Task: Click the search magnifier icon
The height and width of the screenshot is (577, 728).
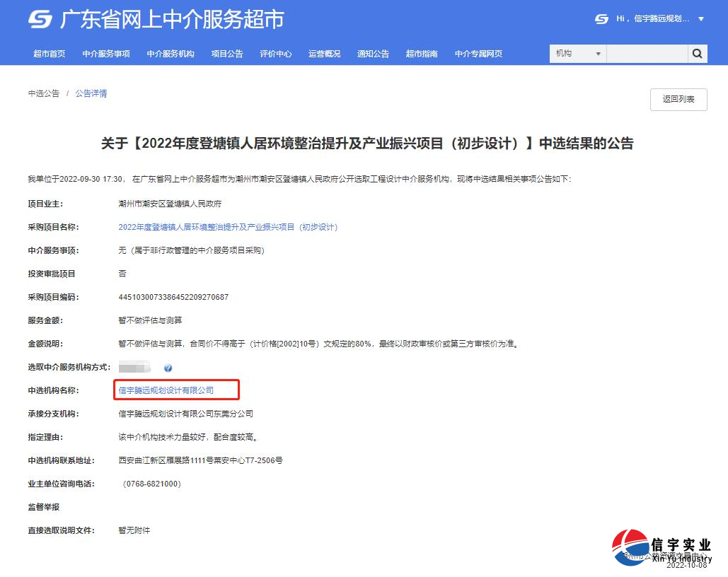Action: [698, 53]
